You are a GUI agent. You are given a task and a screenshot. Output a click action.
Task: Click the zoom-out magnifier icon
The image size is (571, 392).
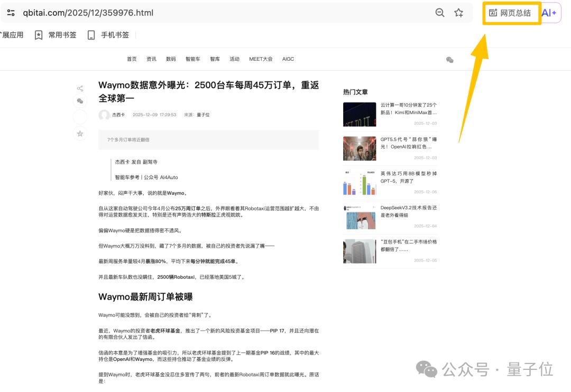439,13
